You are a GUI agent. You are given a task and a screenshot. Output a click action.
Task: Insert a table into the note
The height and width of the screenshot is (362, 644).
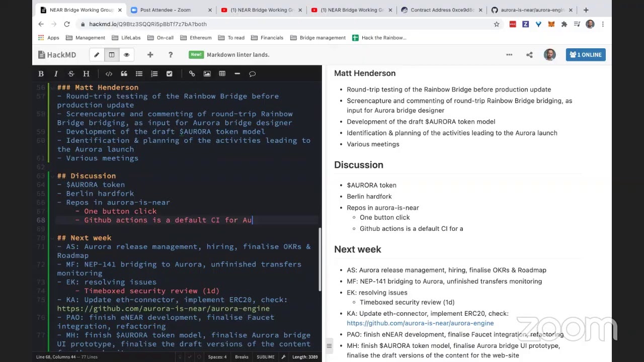[x=222, y=73]
